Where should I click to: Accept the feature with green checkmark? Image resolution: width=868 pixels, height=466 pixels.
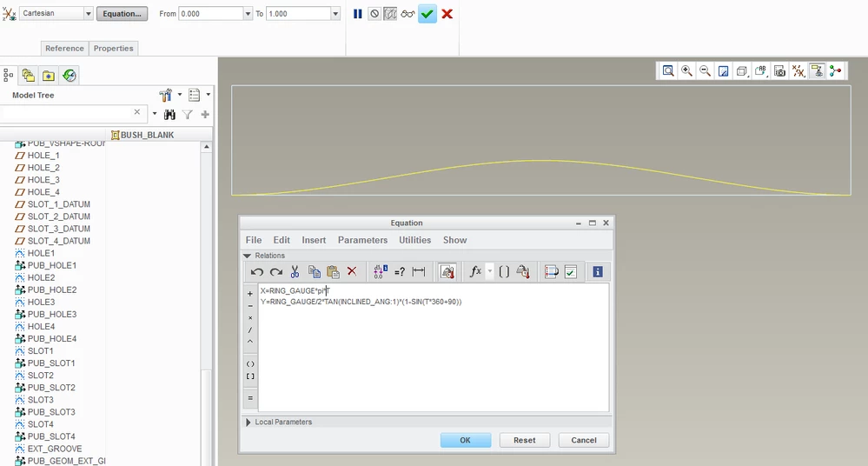coord(427,14)
